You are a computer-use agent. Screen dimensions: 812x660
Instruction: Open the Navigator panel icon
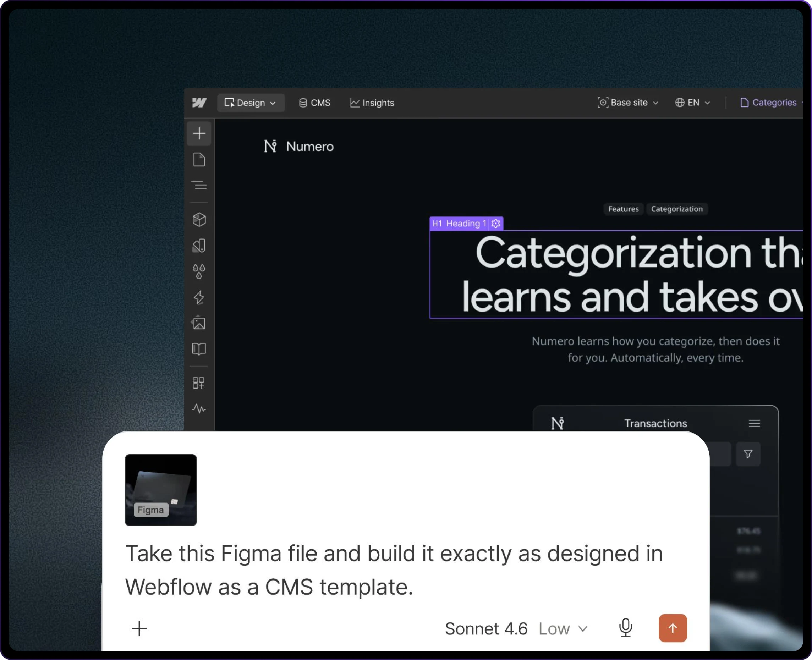point(199,185)
